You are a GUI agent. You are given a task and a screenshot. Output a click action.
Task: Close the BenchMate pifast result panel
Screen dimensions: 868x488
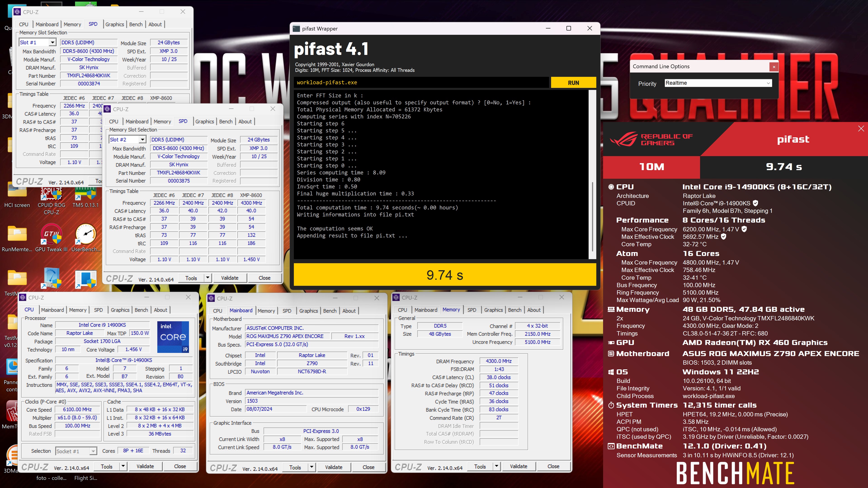tap(861, 128)
